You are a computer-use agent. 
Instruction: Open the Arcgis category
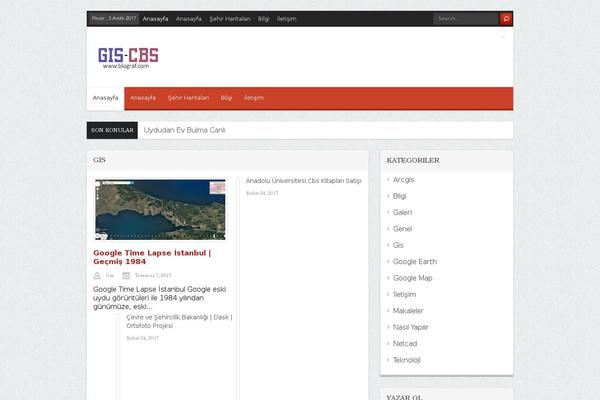[x=403, y=180]
